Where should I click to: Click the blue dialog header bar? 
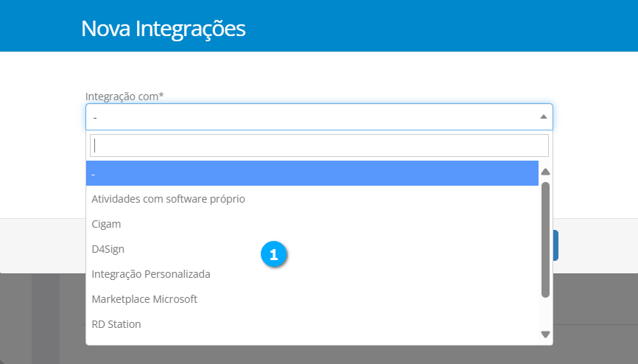click(x=442, y=26)
